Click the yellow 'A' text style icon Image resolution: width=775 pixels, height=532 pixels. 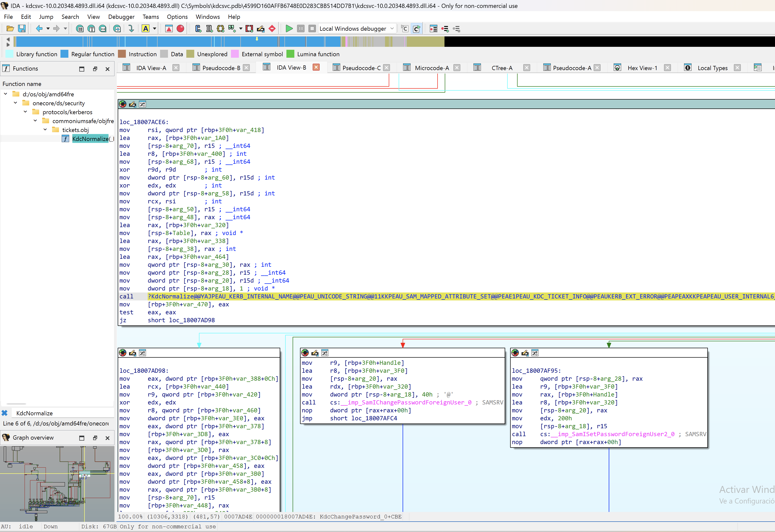point(145,29)
